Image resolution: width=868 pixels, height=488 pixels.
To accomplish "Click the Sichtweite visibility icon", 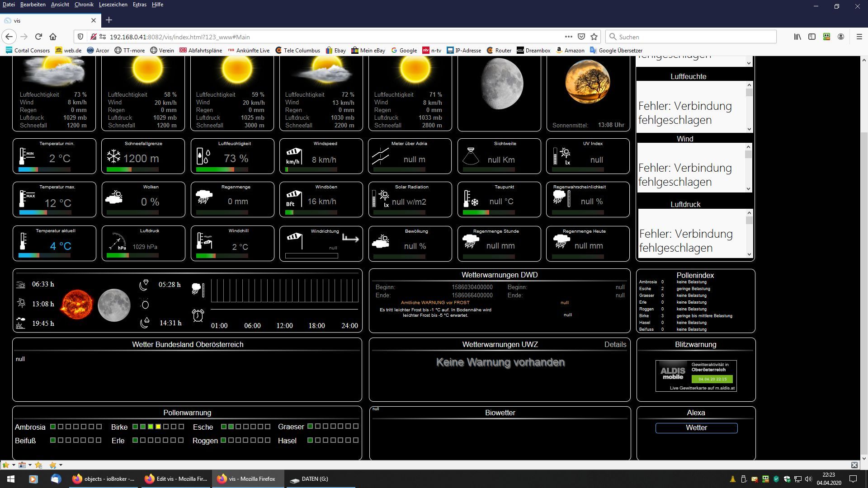I will (471, 156).
